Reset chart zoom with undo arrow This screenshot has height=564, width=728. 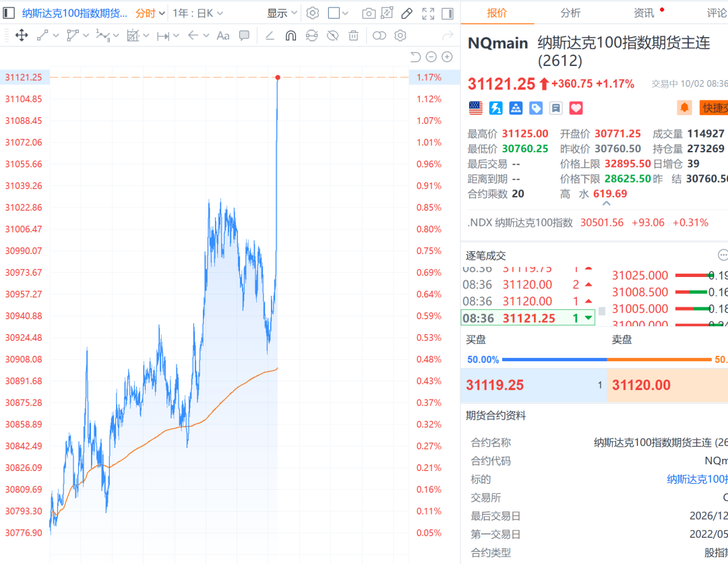415,57
